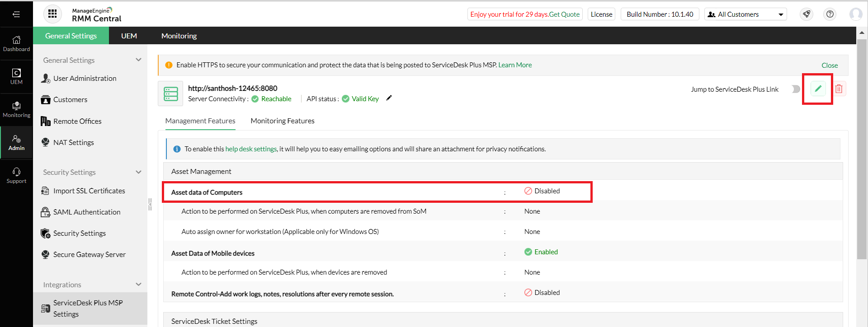Click the License button
The width and height of the screenshot is (868, 327).
[601, 14]
